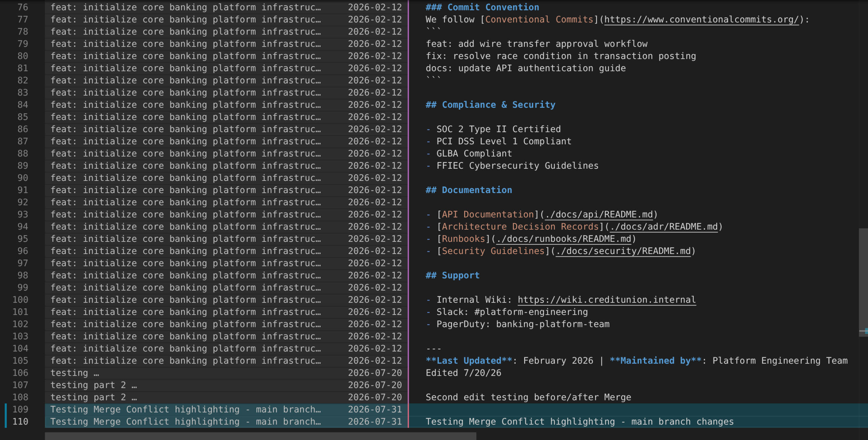Screen dimensions: 868x440
Task: Select the blame annotation for line 109
Action: point(226,410)
